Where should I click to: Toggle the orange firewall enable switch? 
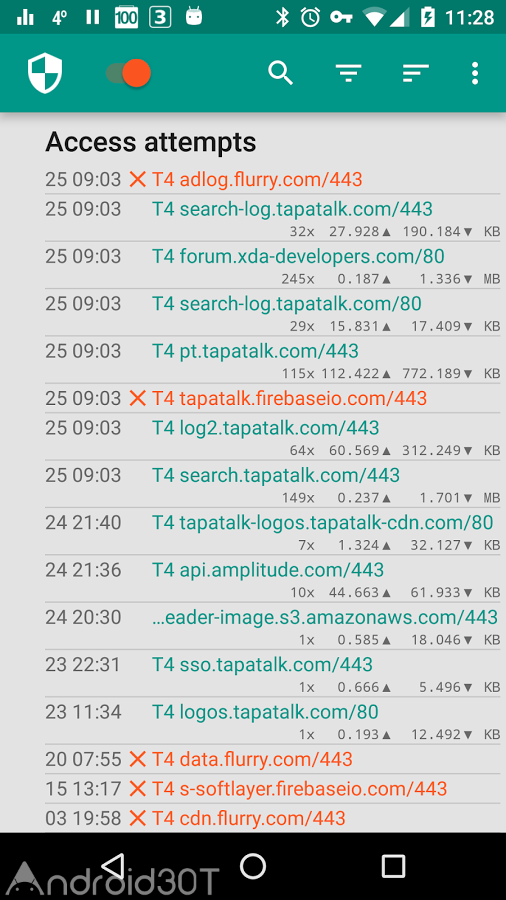pos(129,73)
